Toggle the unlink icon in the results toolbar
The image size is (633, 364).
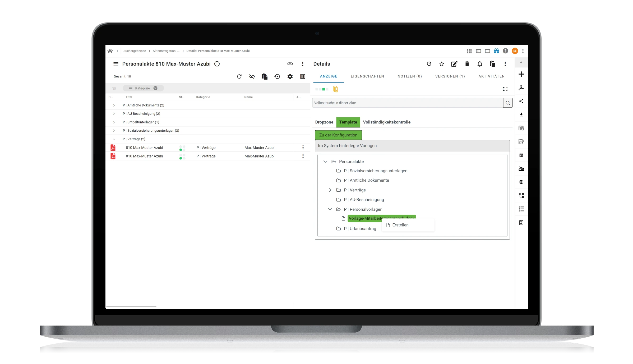pyautogui.click(x=252, y=76)
